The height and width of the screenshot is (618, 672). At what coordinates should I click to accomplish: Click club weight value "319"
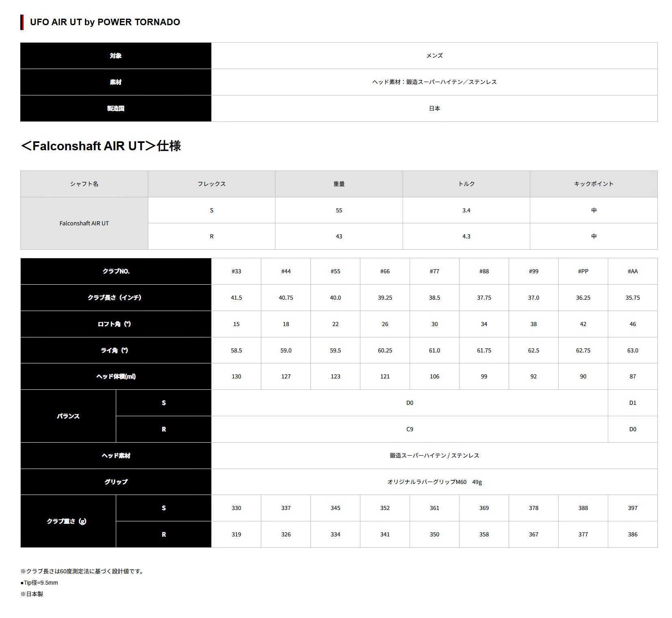coord(236,534)
